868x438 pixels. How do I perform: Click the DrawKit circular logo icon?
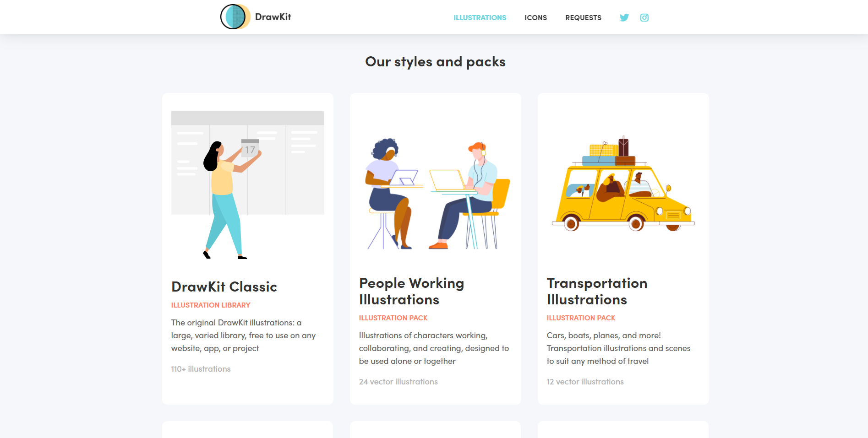click(235, 17)
